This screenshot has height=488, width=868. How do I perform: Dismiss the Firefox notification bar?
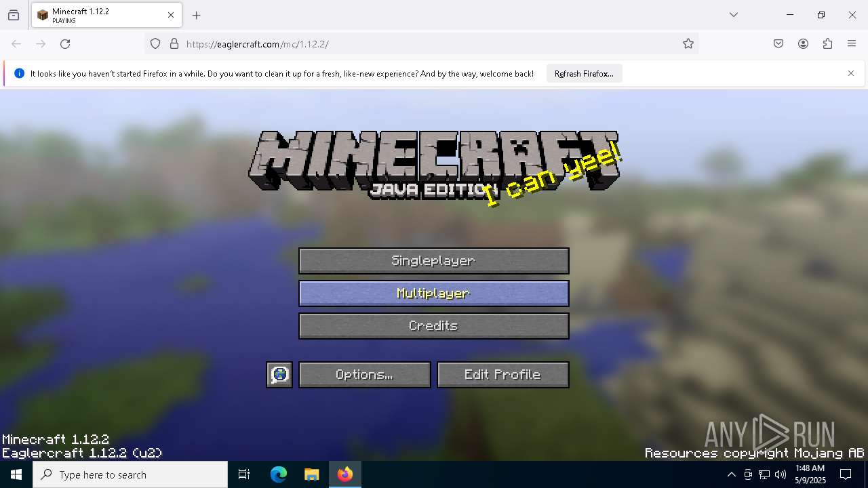click(x=851, y=73)
